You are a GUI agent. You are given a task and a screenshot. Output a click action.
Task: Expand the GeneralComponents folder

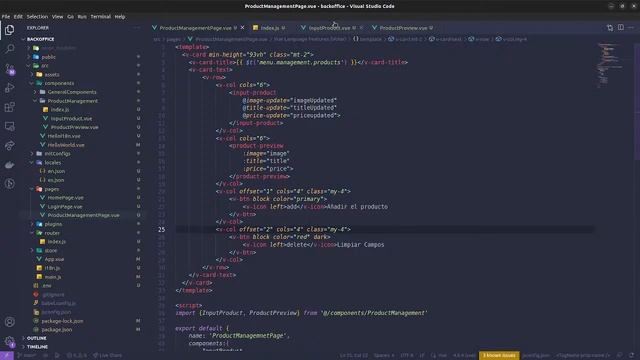[72, 92]
